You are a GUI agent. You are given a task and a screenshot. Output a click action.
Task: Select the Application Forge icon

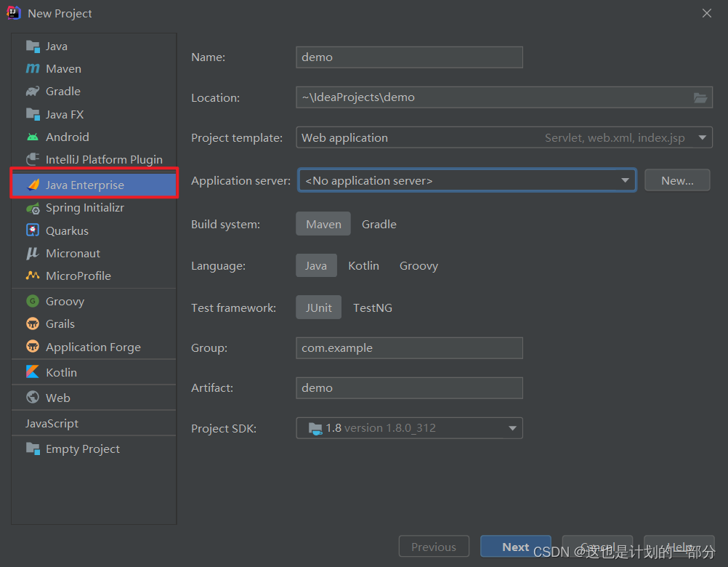point(33,347)
